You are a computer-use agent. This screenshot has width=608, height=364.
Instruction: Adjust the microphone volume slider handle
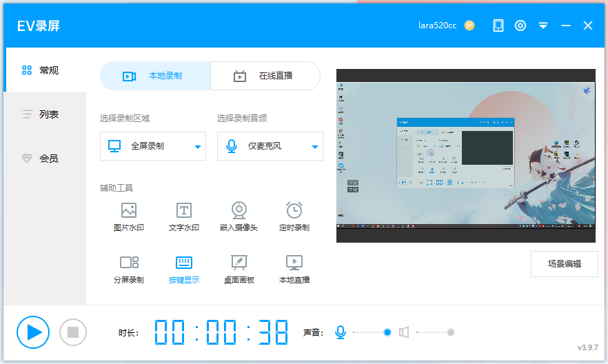387,332
